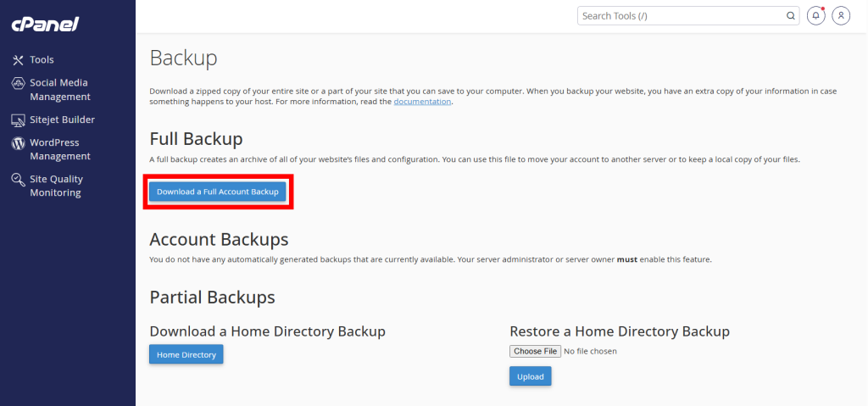Viewport: 868px width, 406px height.
Task: Go to Social Media Management label
Action: coord(59,90)
